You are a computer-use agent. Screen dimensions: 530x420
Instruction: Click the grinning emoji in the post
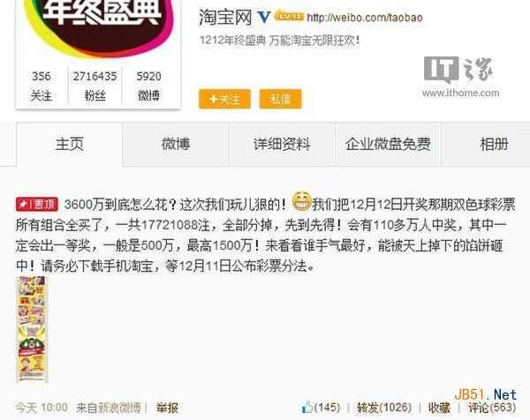(x=301, y=201)
